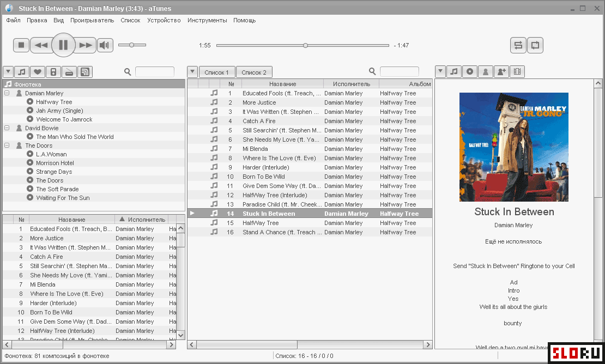This screenshot has width=605, height=364.
Task: Open the Stuck In Between ringtone link
Action: pos(513,266)
